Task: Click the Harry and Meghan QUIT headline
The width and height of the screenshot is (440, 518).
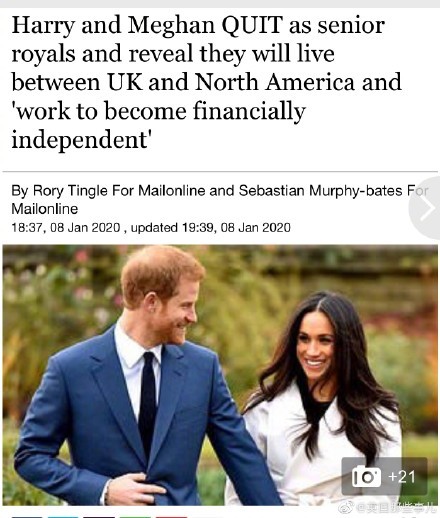Action: (x=207, y=82)
